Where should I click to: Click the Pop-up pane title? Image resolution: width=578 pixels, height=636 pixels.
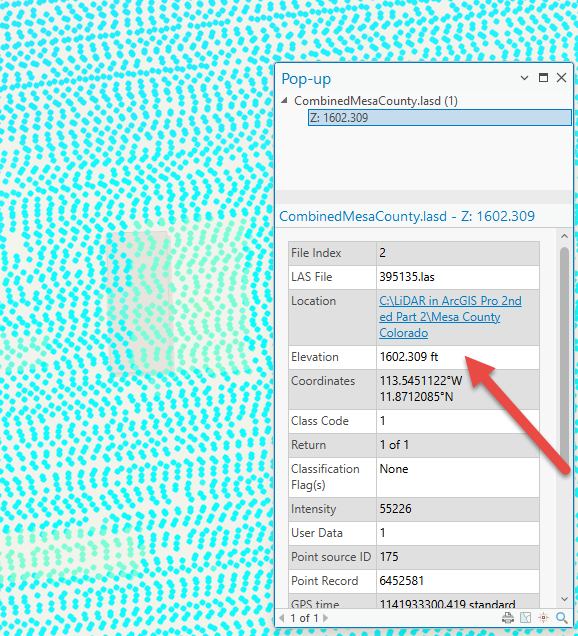coord(306,79)
